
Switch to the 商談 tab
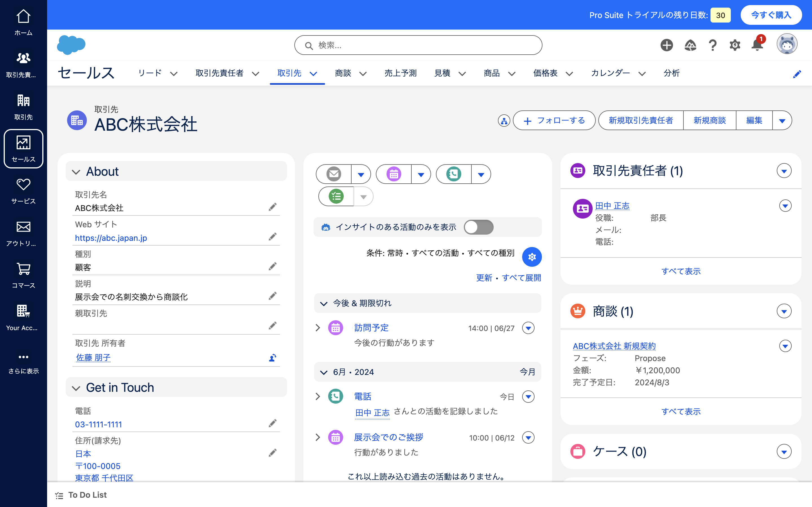(x=342, y=73)
